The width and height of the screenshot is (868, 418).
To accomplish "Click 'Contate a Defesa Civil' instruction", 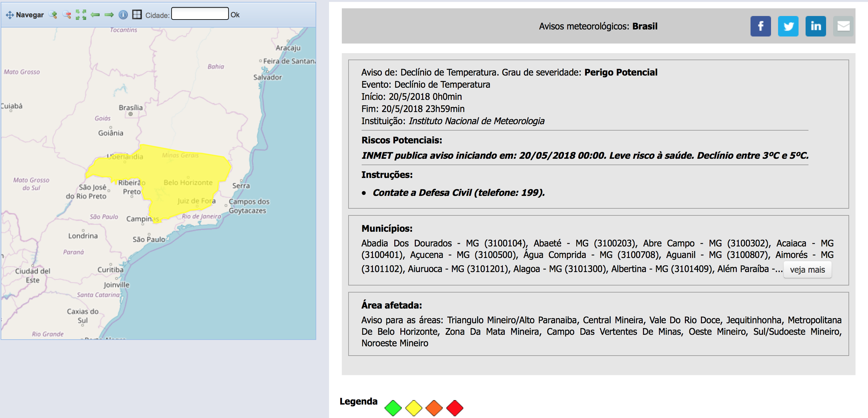I will [459, 193].
